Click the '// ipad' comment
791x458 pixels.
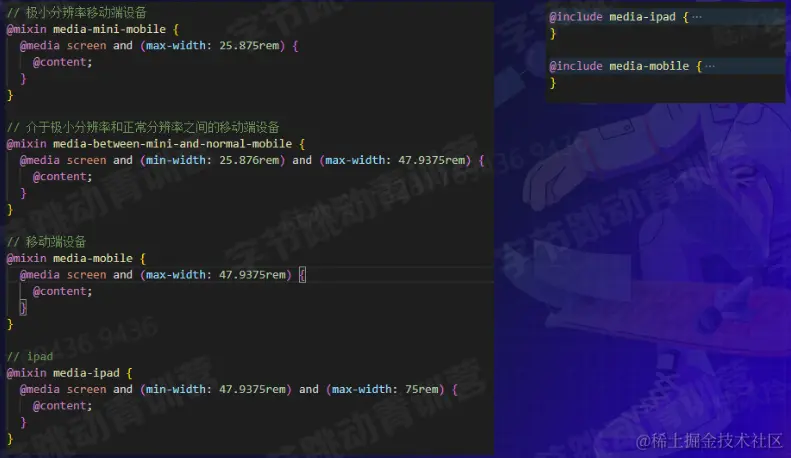[x=30, y=357]
